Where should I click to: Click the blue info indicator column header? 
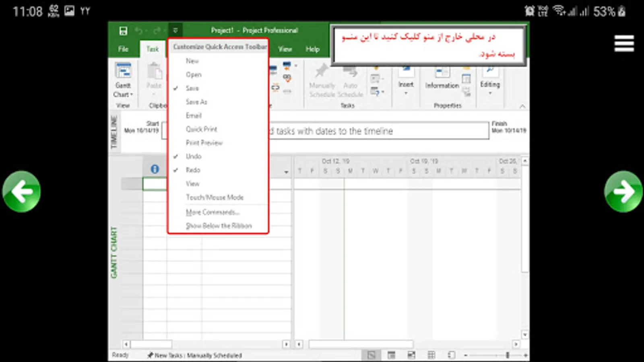[155, 169]
